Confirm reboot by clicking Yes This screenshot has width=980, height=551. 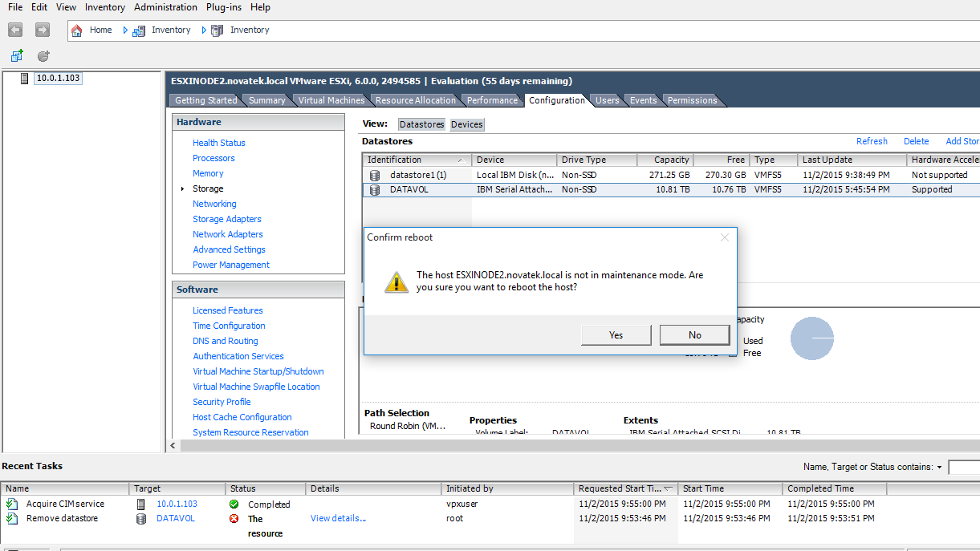tap(616, 335)
